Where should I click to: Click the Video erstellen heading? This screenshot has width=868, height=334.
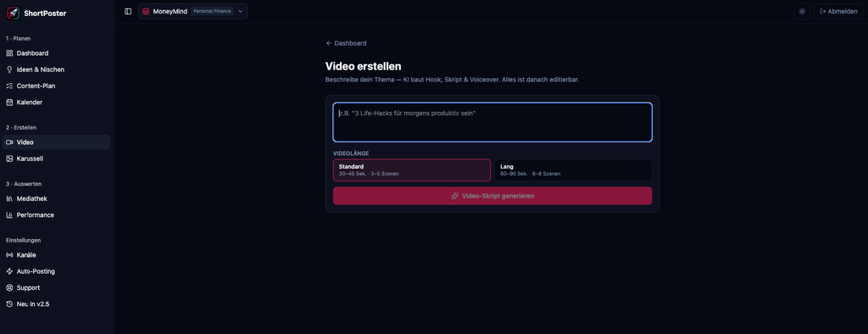(x=363, y=66)
